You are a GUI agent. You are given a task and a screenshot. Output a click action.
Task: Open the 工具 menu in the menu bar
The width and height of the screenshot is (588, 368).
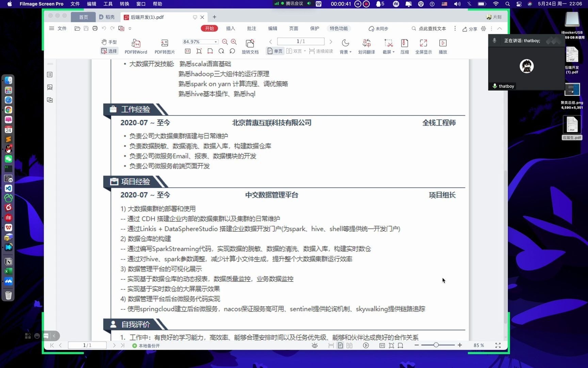(108, 4)
